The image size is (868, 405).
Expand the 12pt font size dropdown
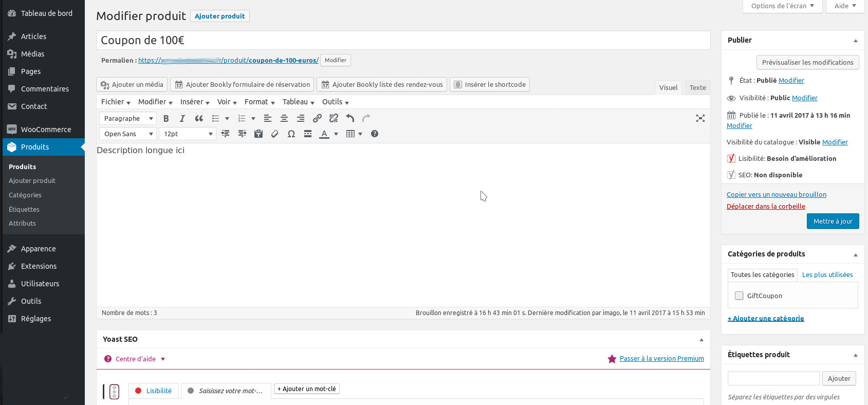click(x=188, y=134)
